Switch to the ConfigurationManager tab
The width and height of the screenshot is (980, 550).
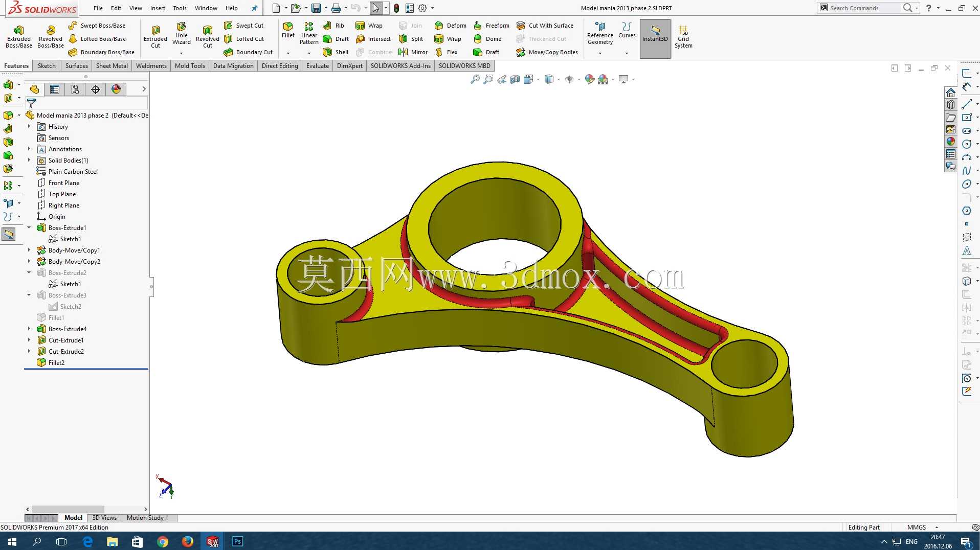click(x=75, y=89)
